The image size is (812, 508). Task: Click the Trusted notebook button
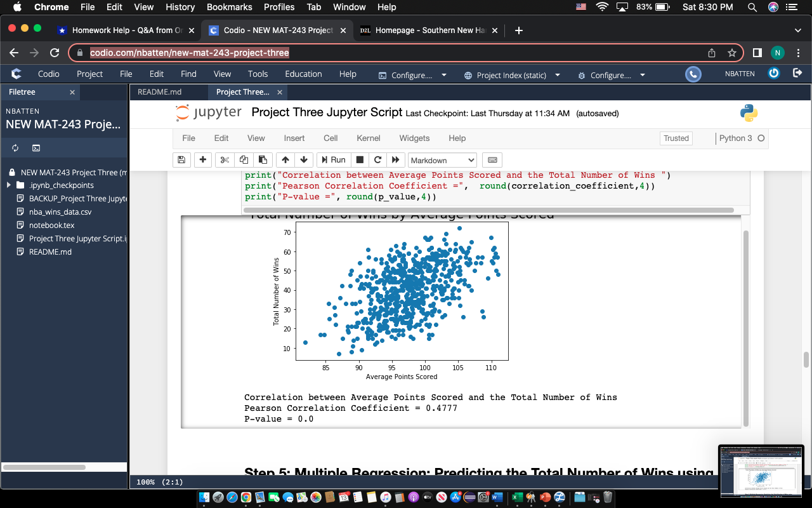pos(676,138)
